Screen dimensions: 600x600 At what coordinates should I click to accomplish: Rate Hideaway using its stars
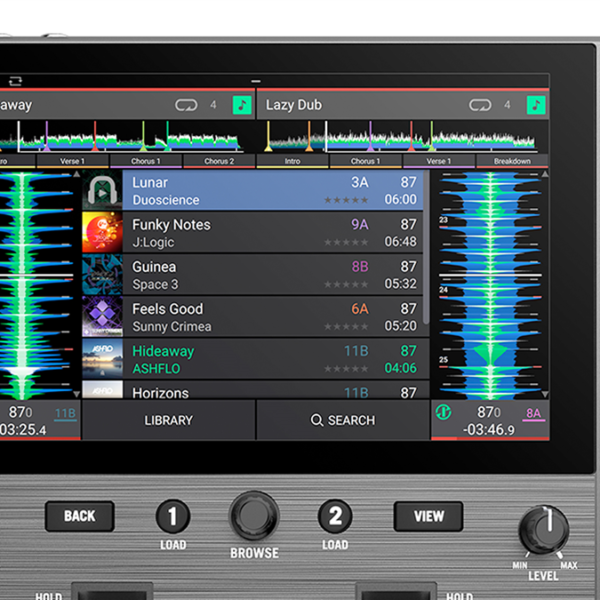(346, 368)
